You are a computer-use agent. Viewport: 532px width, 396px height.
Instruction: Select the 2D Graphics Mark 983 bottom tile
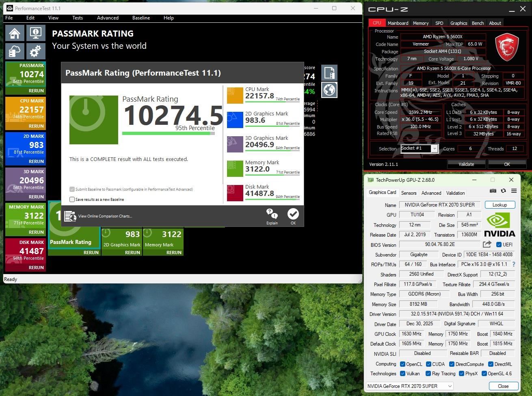(x=122, y=242)
